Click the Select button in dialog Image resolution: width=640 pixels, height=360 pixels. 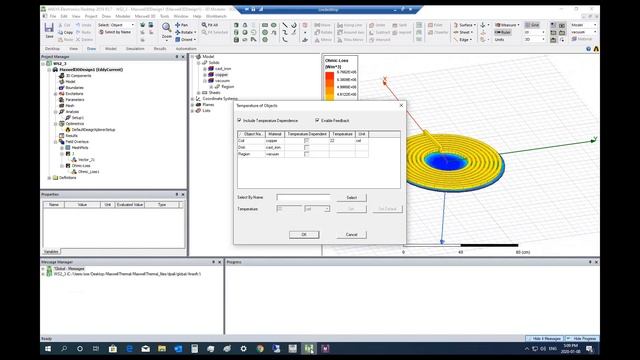click(351, 198)
